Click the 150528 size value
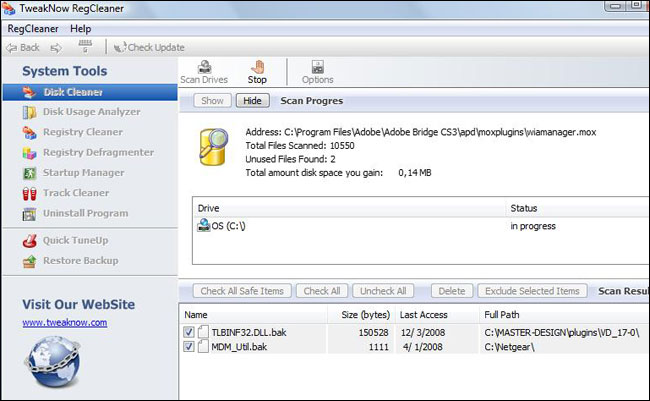The width and height of the screenshot is (650, 401). (374, 333)
